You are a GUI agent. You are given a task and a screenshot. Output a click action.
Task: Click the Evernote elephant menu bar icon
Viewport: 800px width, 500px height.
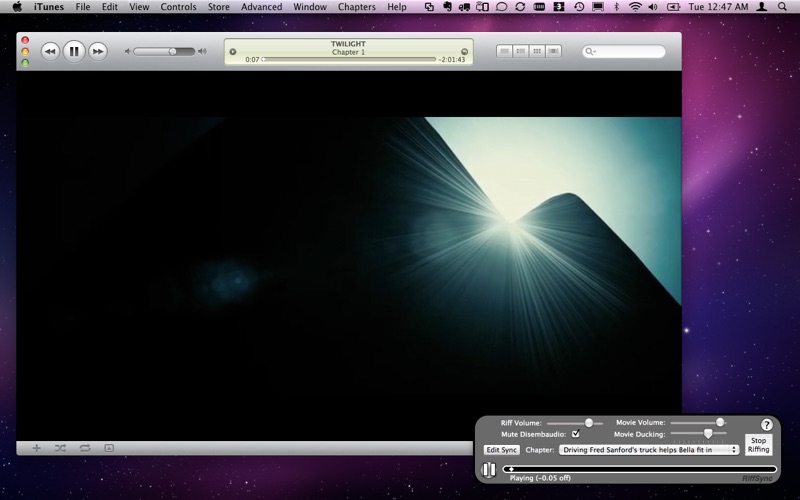tap(447, 7)
